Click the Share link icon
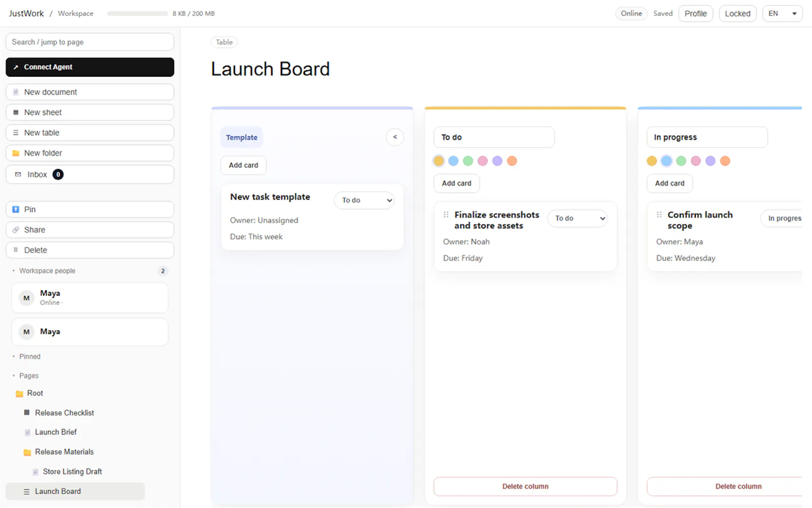812x508 pixels. point(16,230)
